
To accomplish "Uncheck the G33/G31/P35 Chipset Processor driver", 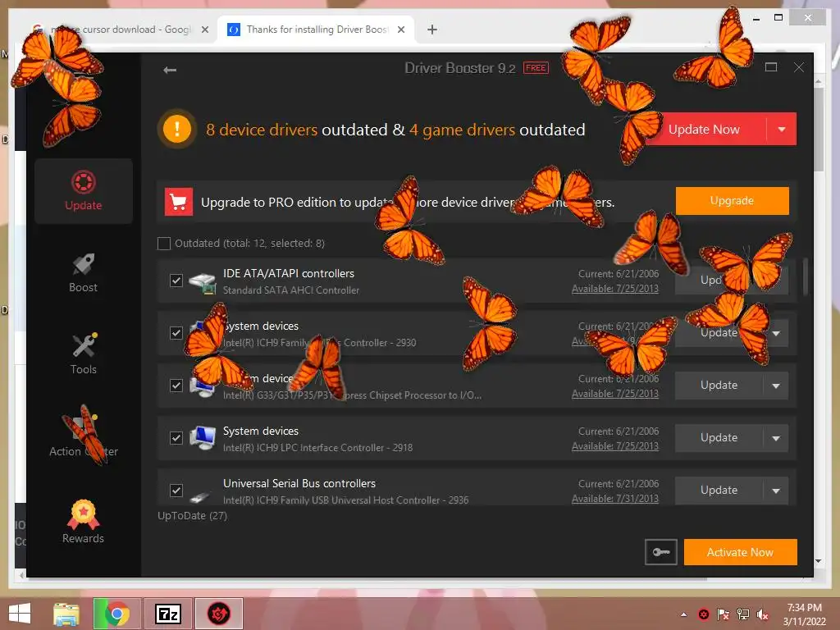I will (x=176, y=386).
